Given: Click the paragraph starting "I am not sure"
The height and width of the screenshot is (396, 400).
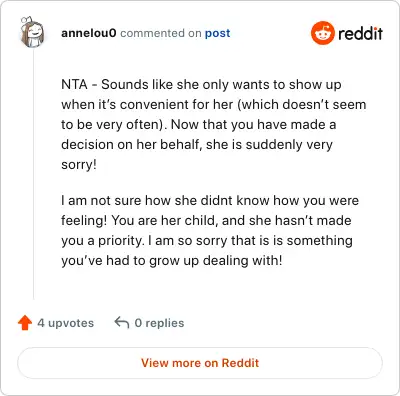Looking at the screenshot, I should (210, 230).
